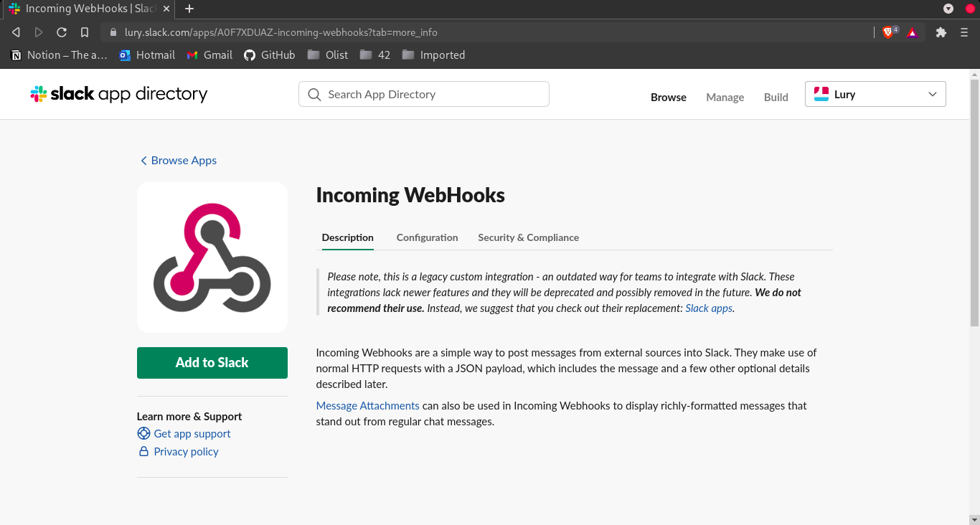This screenshot has width=980, height=525.
Task: Reload the page with the refresh icon
Action: point(62,32)
